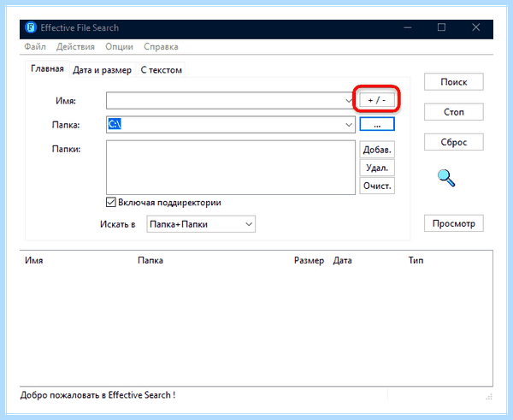Switch to the С текстом tab
The image size is (513, 420).
pos(161,70)
